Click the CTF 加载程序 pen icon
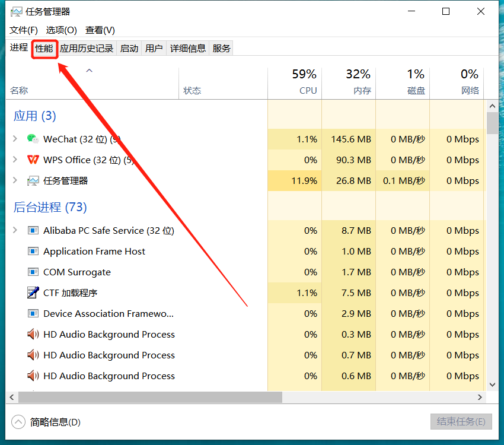This screenshot has height=445, width=504. click(x=33, y=293)
